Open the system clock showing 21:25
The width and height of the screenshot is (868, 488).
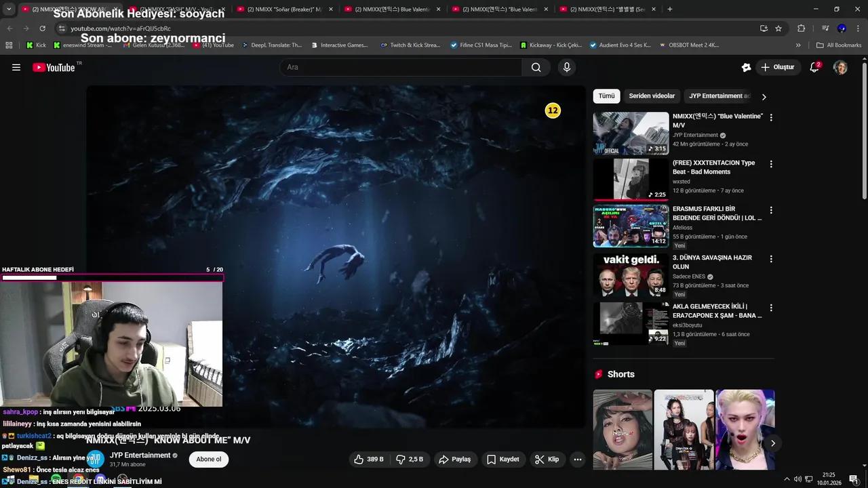pos(828,479)
